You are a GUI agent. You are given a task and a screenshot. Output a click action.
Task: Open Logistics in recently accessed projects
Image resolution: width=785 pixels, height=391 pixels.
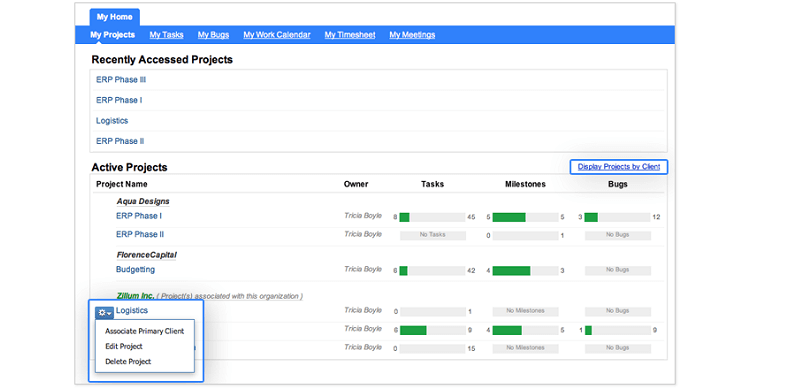pyautogui.click(x=112, y=121)
